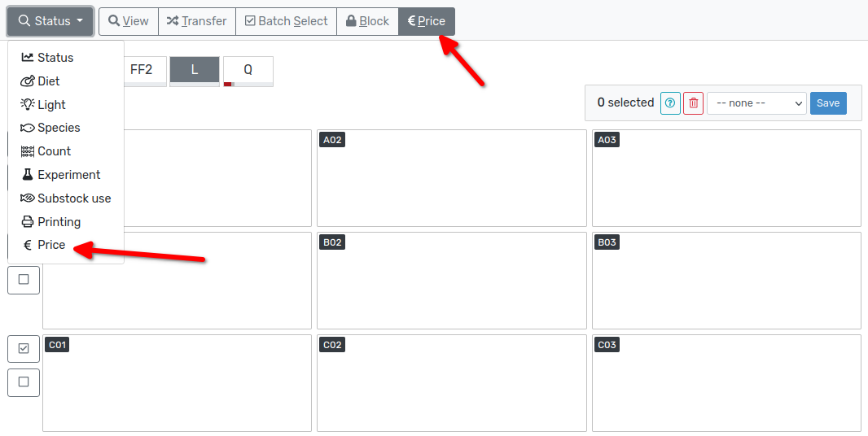Select Diet from the status menu

[x=48, y=81]
